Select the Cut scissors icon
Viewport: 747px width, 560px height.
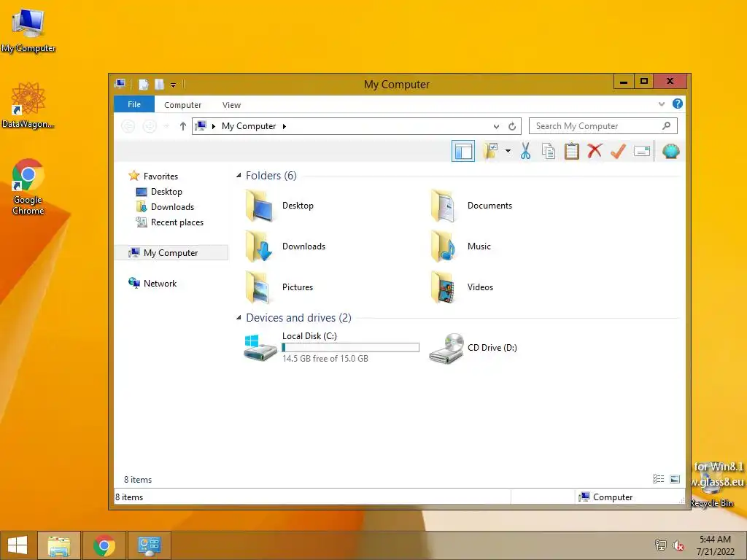coord(525,152)
